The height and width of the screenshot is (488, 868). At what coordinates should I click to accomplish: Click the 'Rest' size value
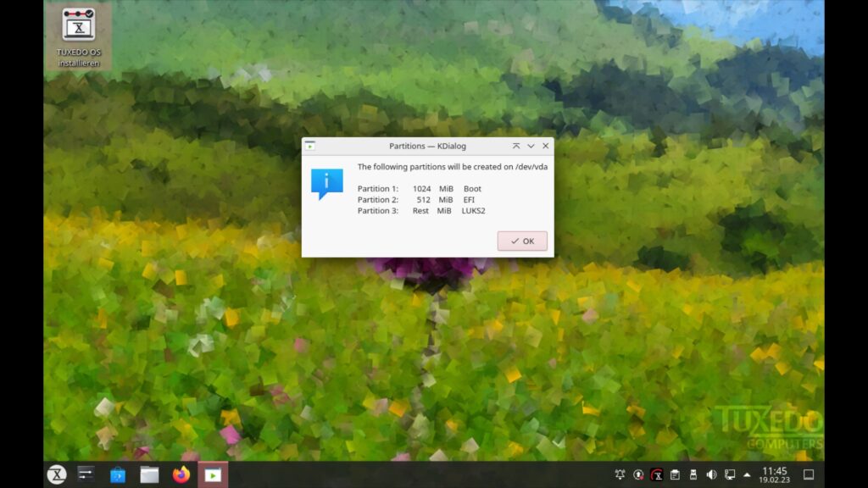click(x=420, y=211)
